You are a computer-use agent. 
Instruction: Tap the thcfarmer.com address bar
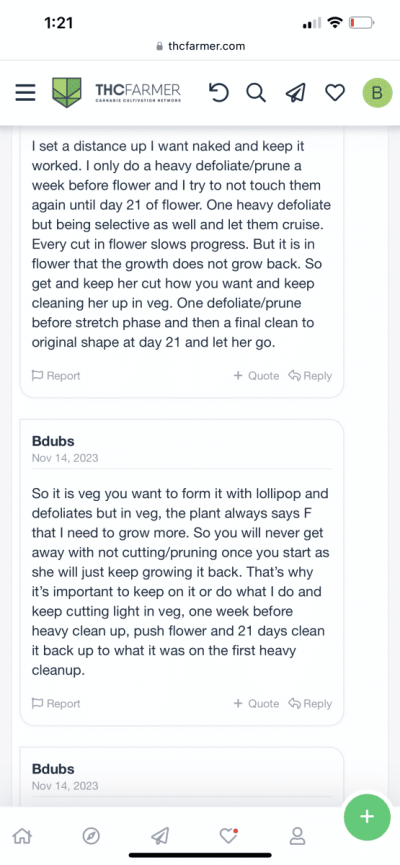[x=200, y=46]
